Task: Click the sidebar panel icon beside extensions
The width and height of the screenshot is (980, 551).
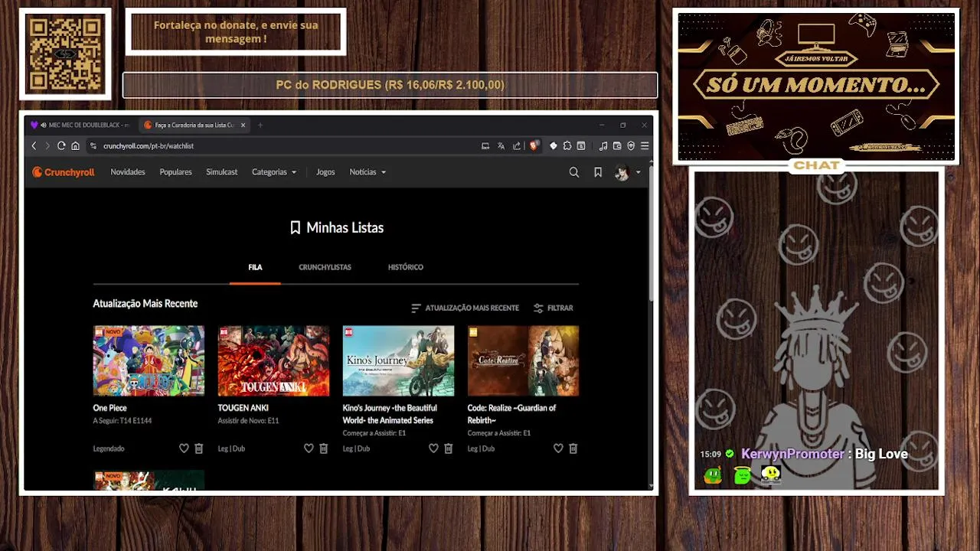Action: click(581, 145)
